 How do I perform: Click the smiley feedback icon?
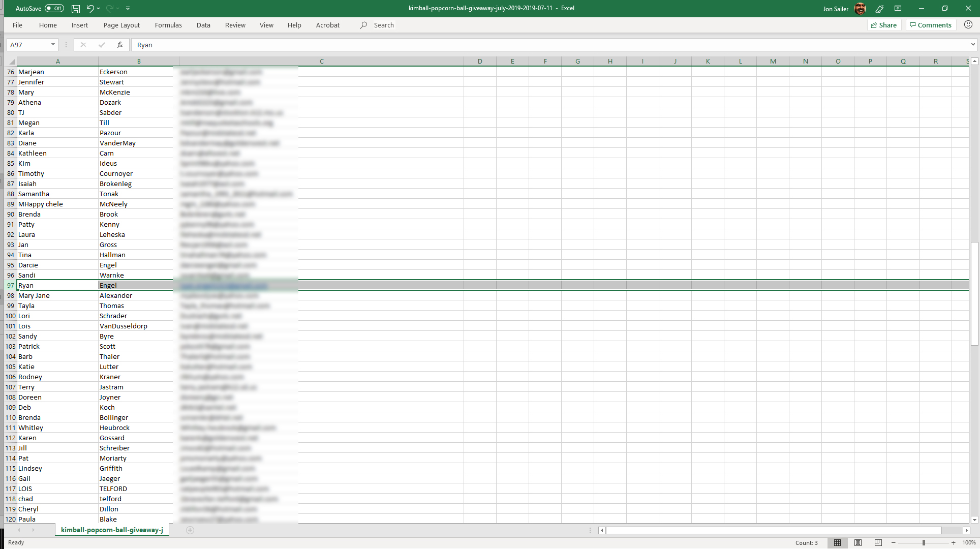click(x=968, y=25)
